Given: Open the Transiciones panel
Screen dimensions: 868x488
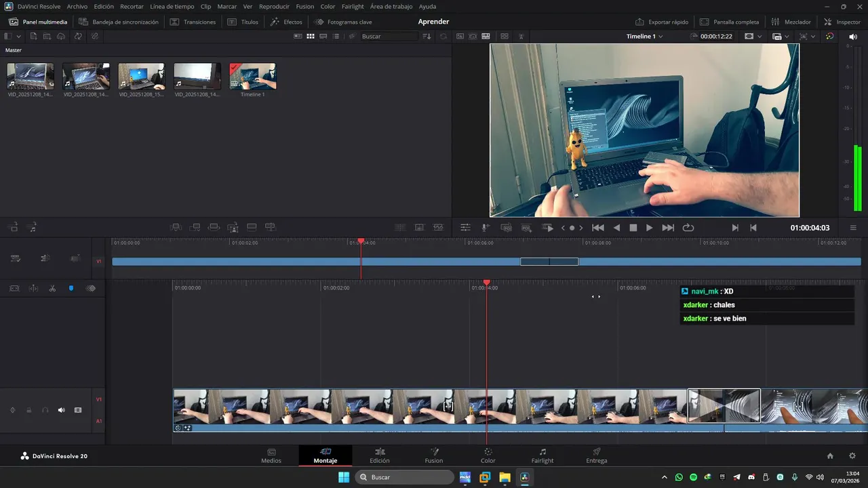Looking at the screenshot, I should coord(193,22).
